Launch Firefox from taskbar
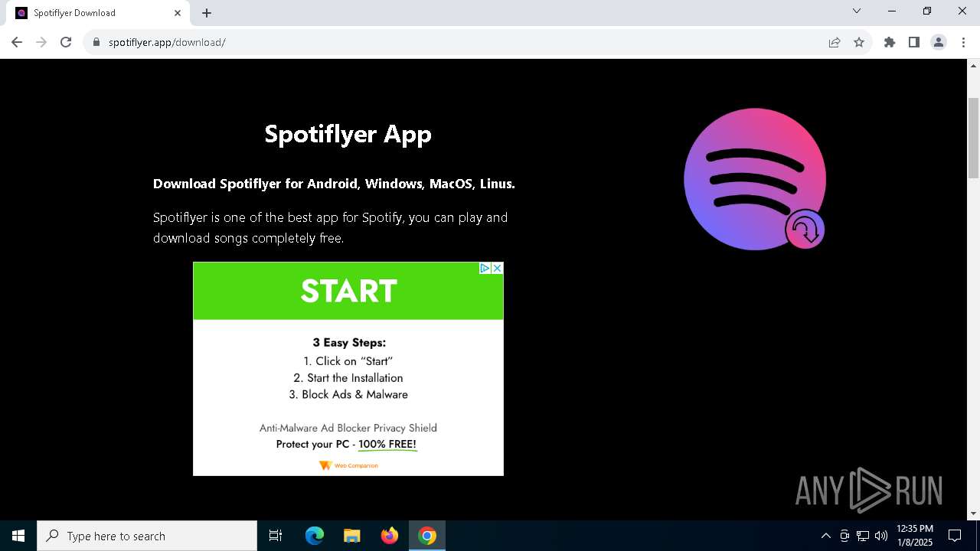980x551 pixels. tap(390, 536)
